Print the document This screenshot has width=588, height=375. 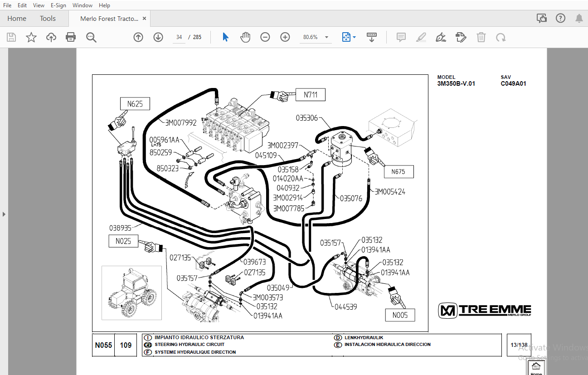click(71, 37)
